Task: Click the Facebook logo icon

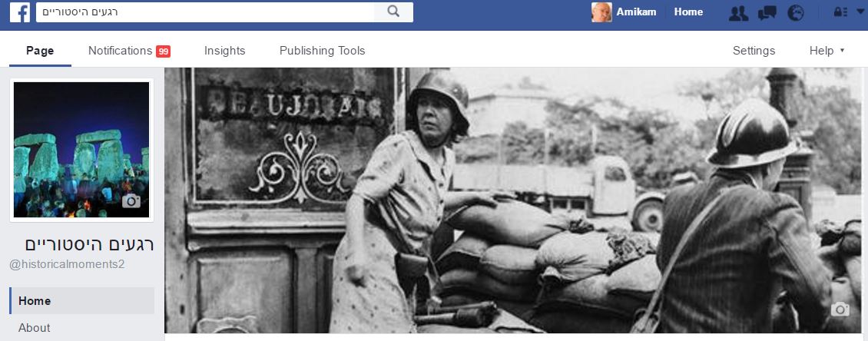Action: (20, 12)
